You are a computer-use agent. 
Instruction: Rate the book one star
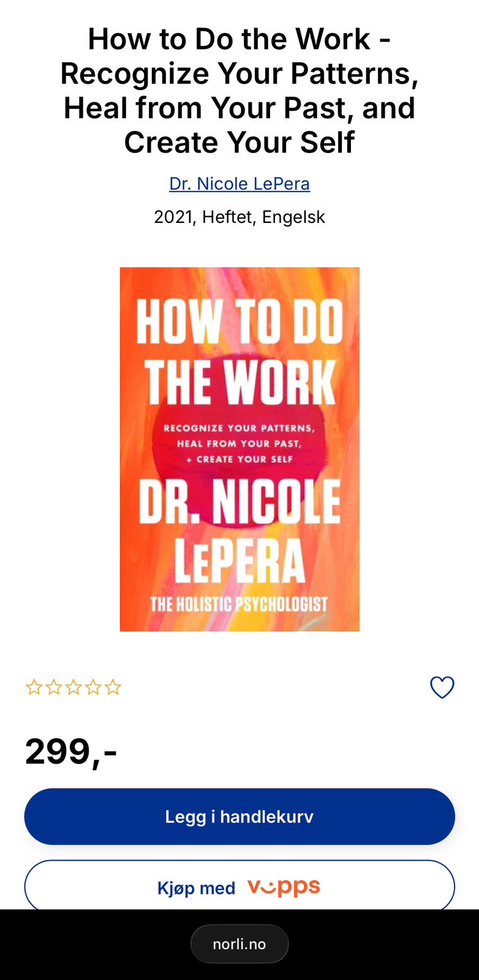point(34,687)
